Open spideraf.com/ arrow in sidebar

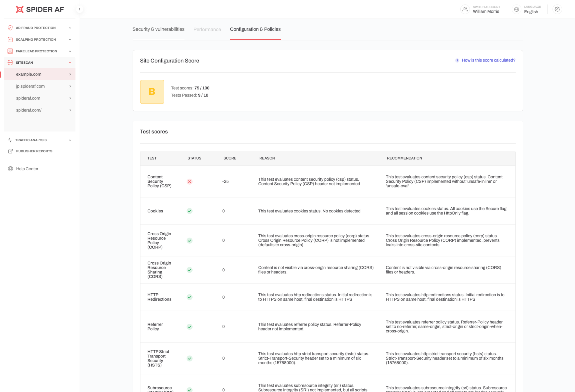(70, 110)
